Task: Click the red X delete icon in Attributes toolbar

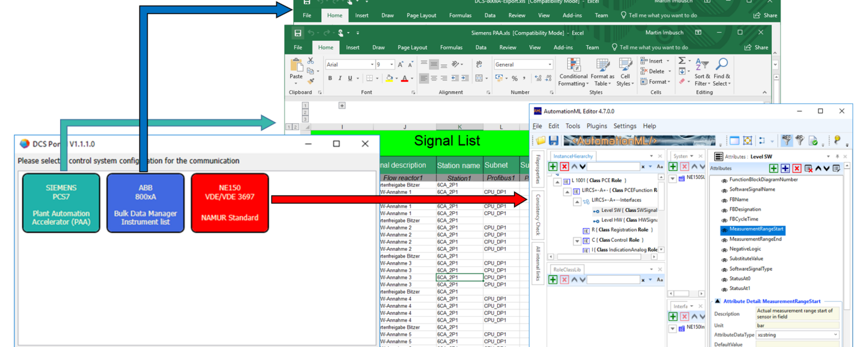Action: pos(797,169)
